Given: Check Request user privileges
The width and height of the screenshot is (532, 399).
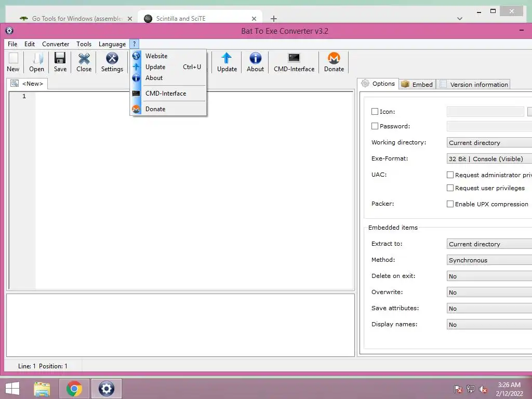Looking at the screenshot, I should tap(450, 188).
